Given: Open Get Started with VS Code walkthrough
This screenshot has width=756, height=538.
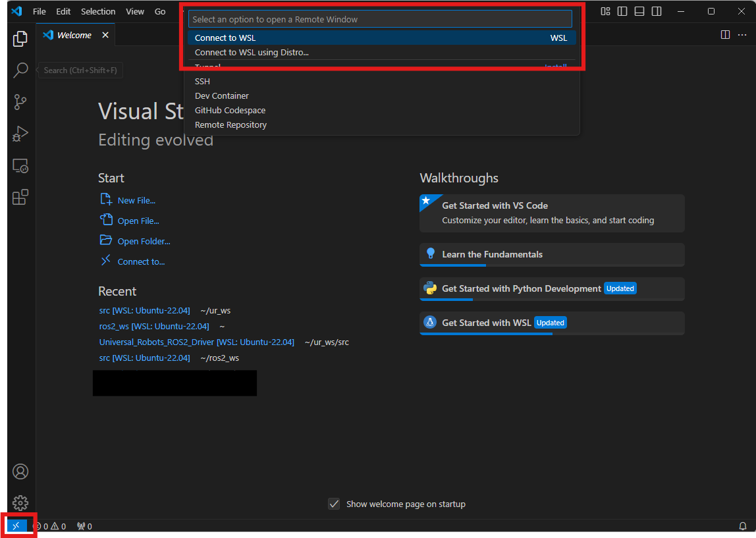Looking at the screenshot, I should click(552, 213).
